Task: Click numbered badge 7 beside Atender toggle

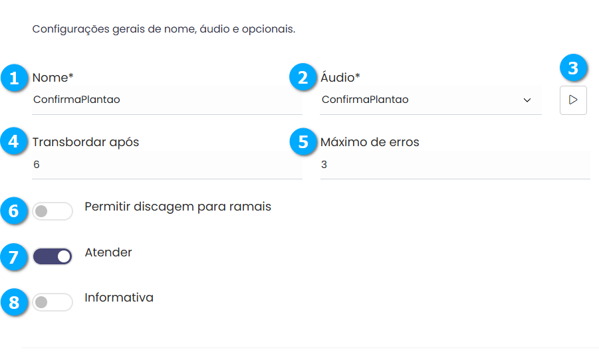Action: 13,256
